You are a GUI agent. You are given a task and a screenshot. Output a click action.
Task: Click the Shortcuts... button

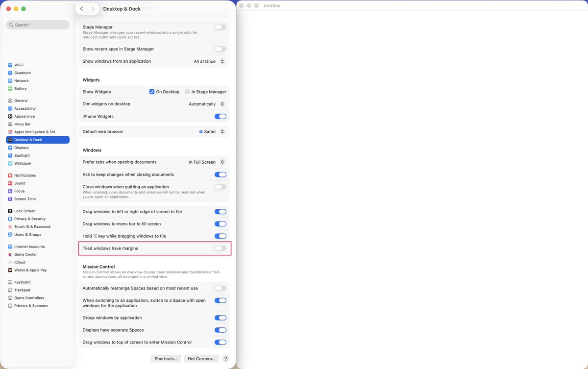(166, 359)
